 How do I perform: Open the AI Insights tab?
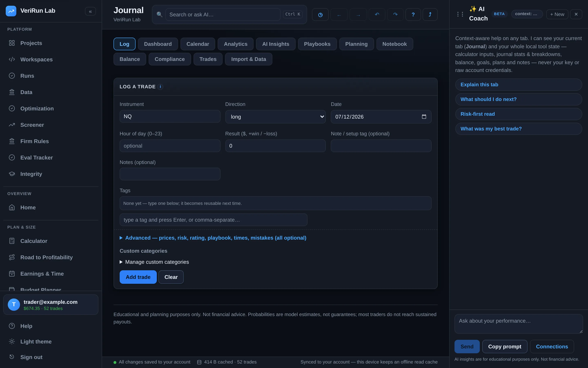coord(276,44)
